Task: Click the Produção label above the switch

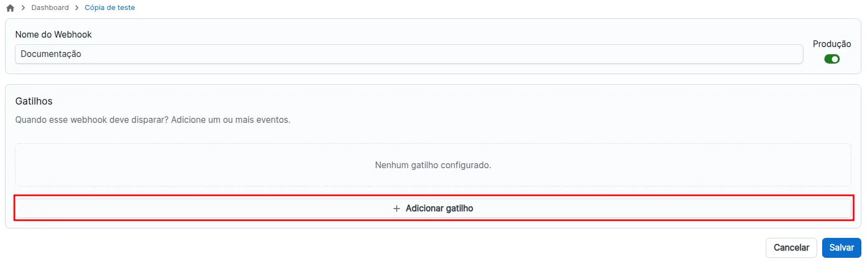Action: point(832,44)
